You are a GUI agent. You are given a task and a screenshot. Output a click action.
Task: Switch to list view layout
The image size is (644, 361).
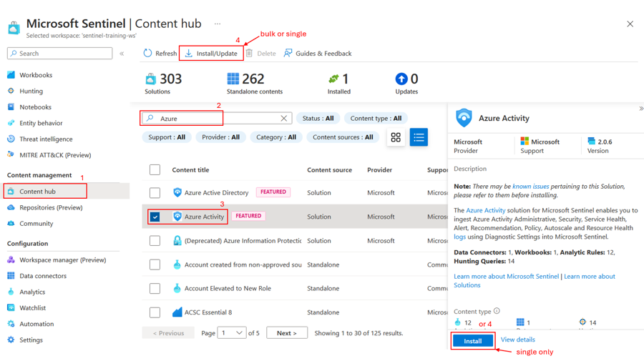click(x=419, y=137)
